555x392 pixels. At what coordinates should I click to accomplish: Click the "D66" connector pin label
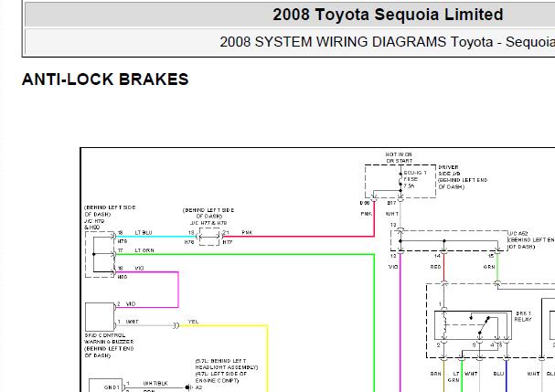pyautogui.click(x=365, y=203)
